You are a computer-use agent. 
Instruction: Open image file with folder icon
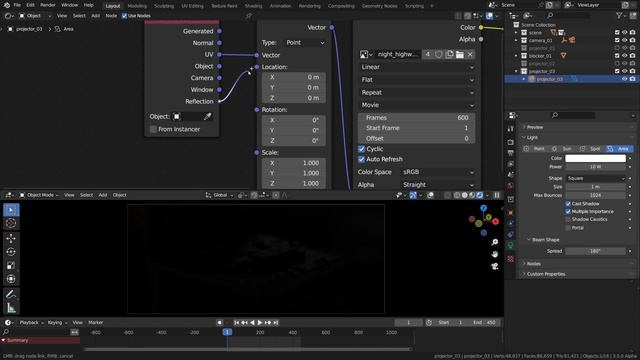point(460,54)
